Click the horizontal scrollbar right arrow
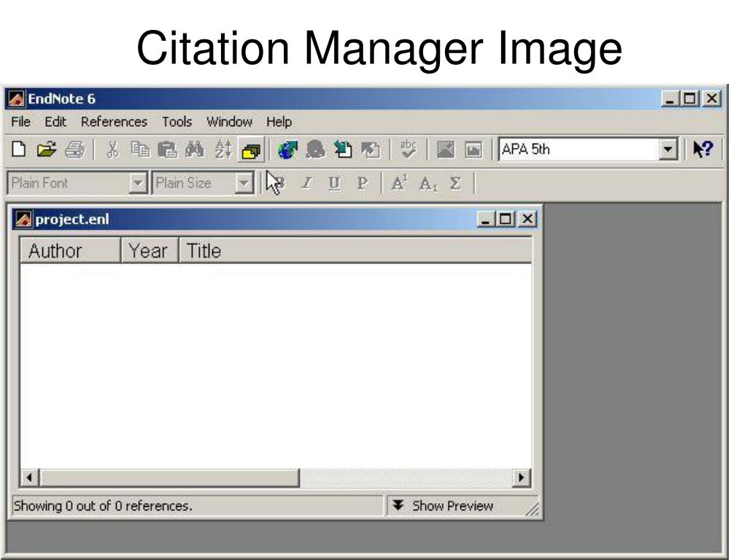747x560 pixels. [x=521, y=478]
